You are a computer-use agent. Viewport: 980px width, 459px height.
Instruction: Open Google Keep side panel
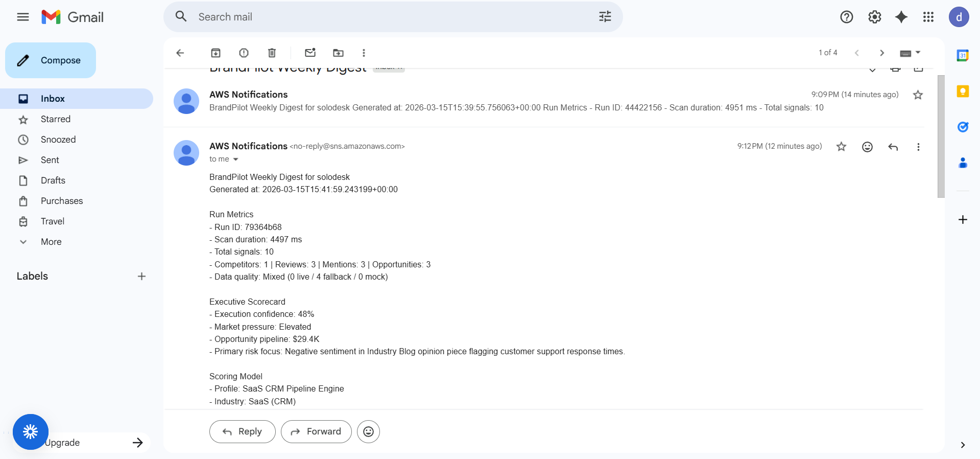click(963, 91)
